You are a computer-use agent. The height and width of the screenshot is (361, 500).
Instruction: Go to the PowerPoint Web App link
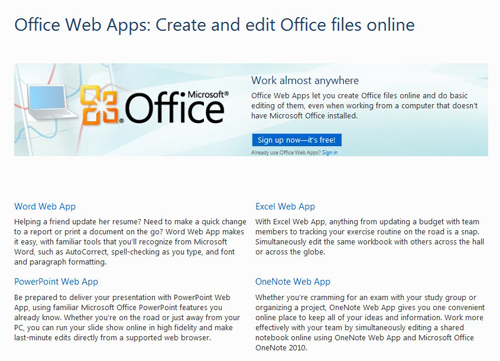[x=56, y=282]
